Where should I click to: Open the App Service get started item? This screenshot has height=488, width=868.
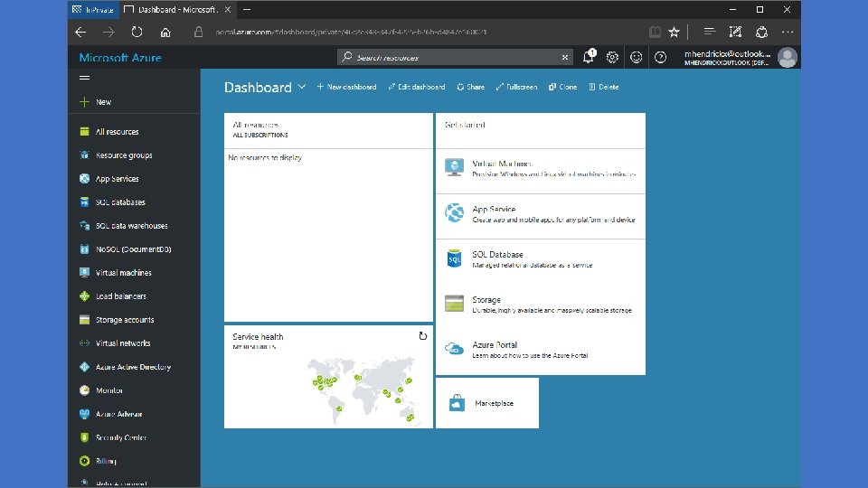tap(541, 216)
